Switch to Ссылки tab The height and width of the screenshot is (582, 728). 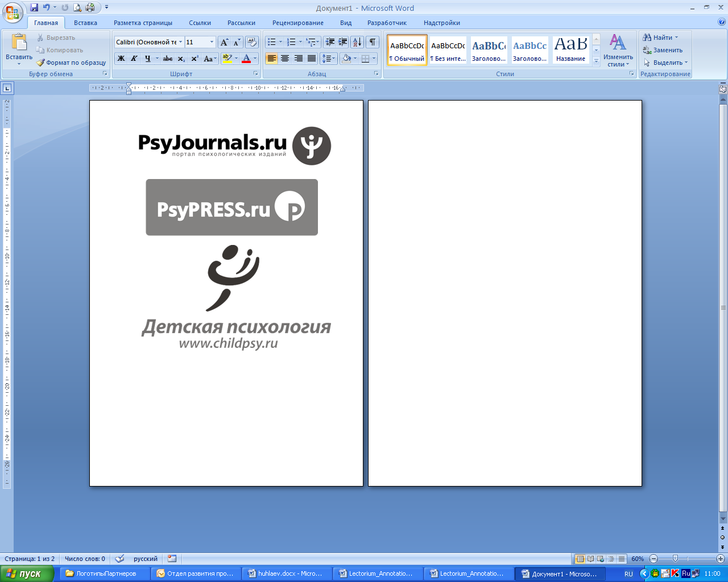(x=200, y=23)
